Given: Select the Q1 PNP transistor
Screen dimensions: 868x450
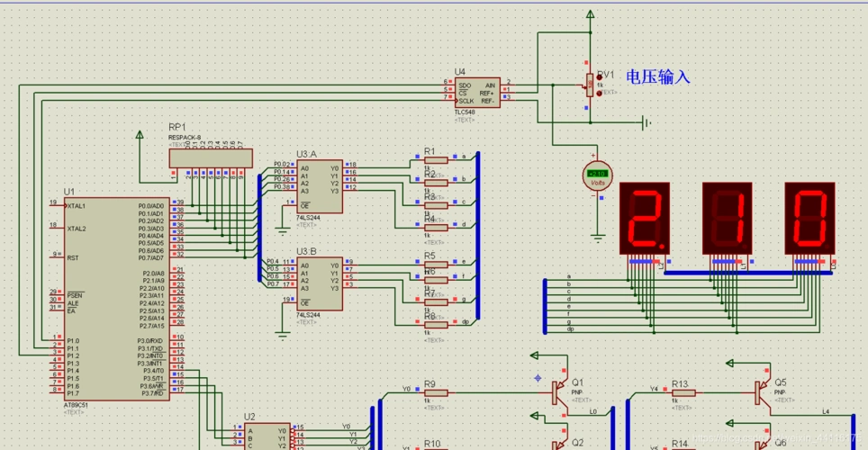Looking at the screenshot, I should pos(558,392).
